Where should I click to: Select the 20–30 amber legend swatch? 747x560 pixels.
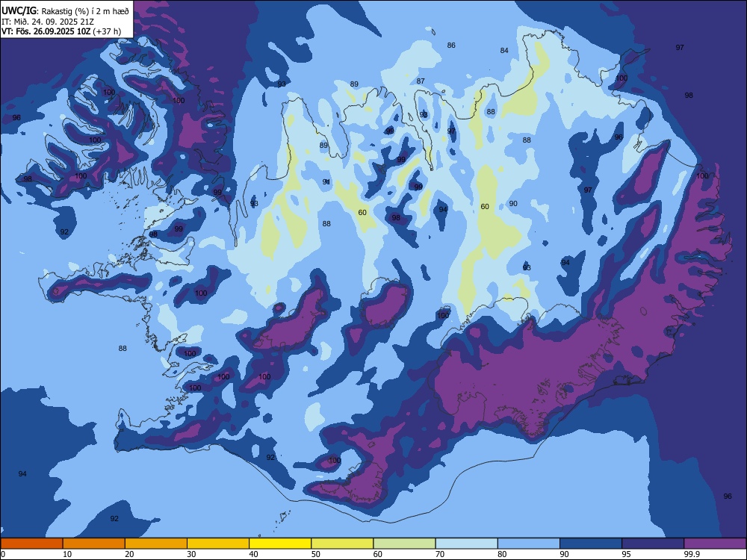[x=156, y=544]
